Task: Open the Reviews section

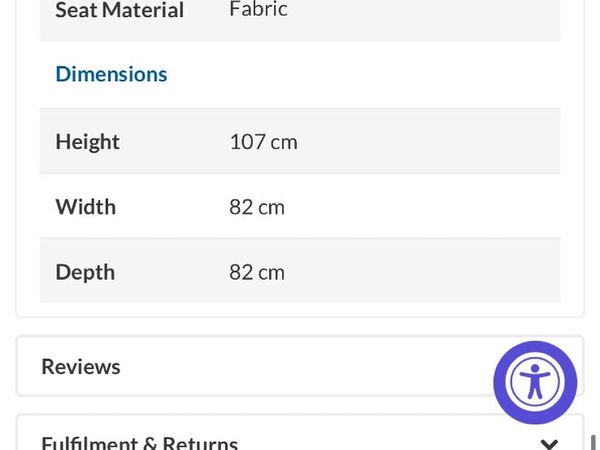Action: (x=81, y=367)
